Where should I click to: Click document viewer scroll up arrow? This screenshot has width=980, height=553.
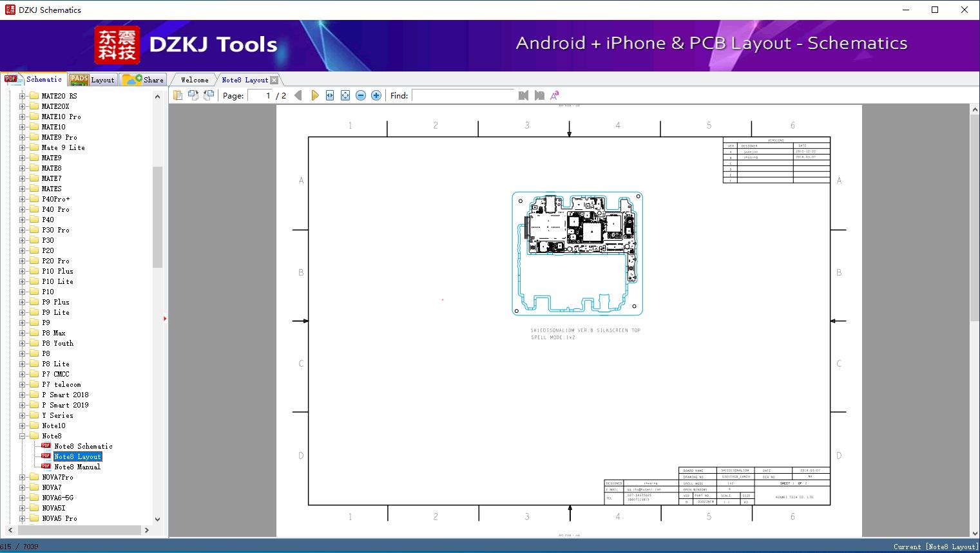(975, 110)
